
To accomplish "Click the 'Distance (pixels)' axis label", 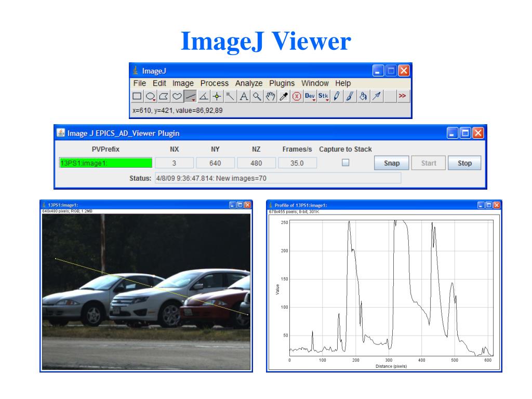I will click(391, 366).
